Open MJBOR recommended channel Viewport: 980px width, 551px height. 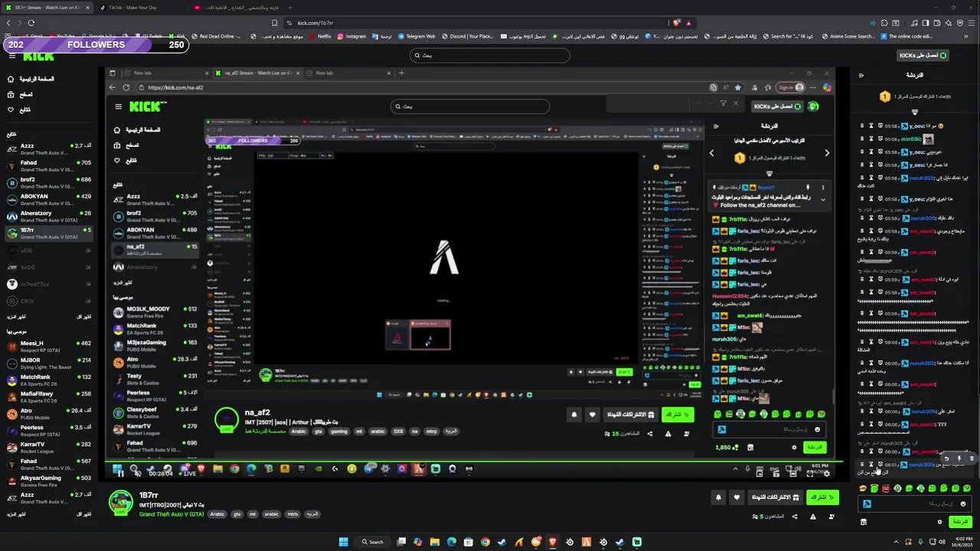coord(50,363)
